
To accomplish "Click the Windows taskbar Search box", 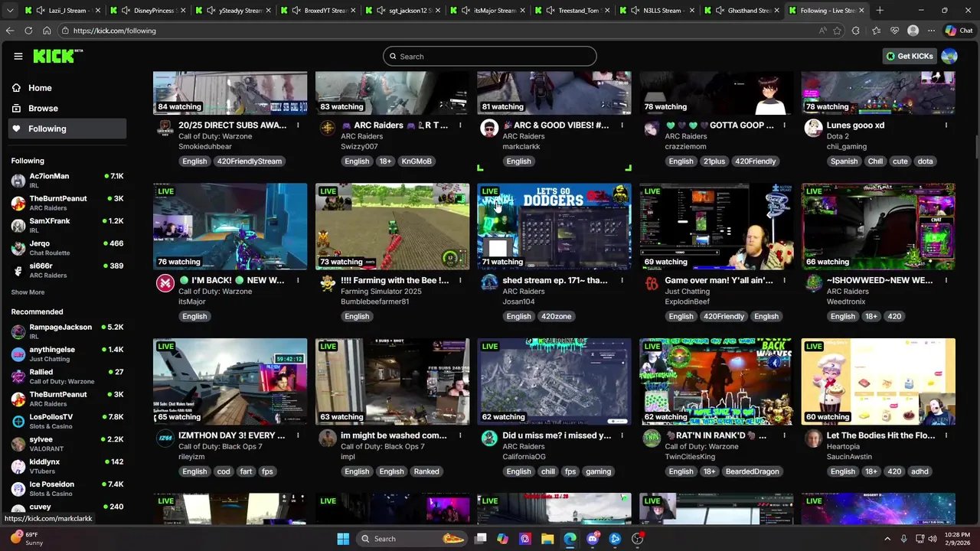I will click(413, 539).
